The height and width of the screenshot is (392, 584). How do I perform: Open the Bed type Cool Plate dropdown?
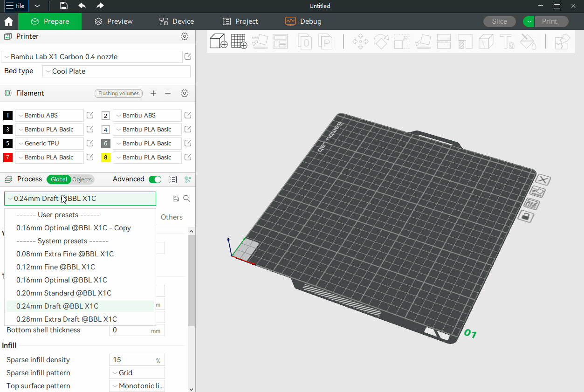117,71
